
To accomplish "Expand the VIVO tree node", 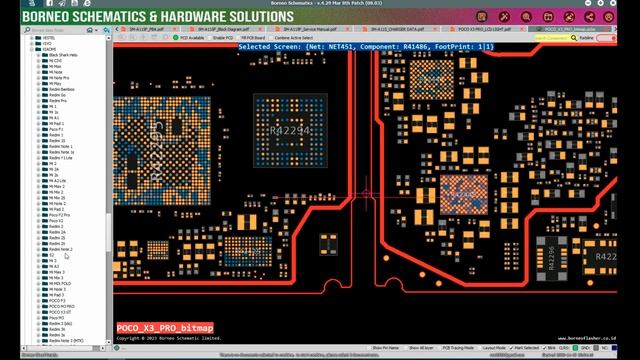I will [x=31, y=43].
